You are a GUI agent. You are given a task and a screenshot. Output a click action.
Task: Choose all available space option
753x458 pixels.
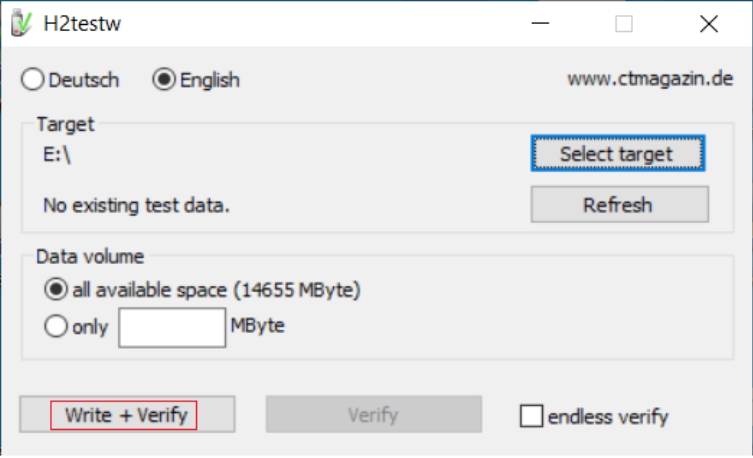tap(56, 290)
